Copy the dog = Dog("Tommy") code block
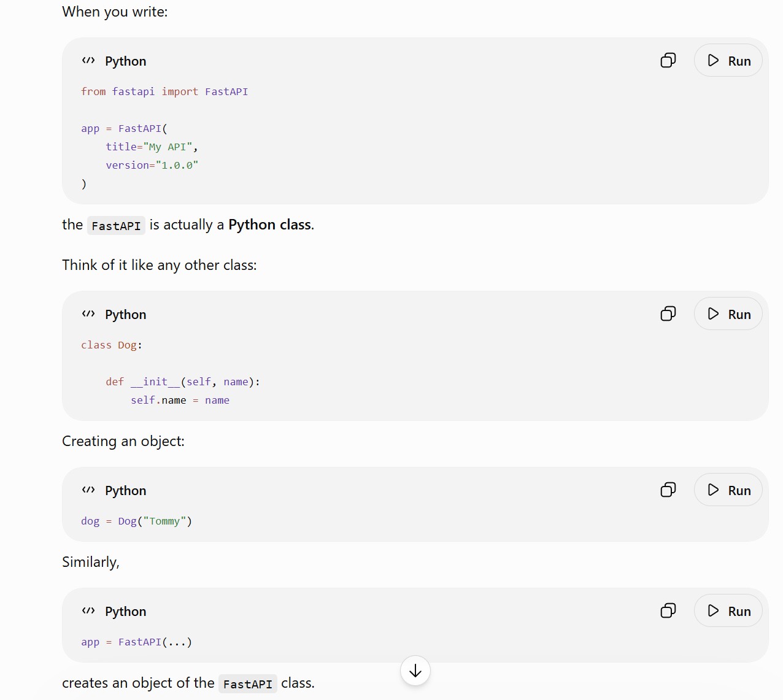 [668, 490]
